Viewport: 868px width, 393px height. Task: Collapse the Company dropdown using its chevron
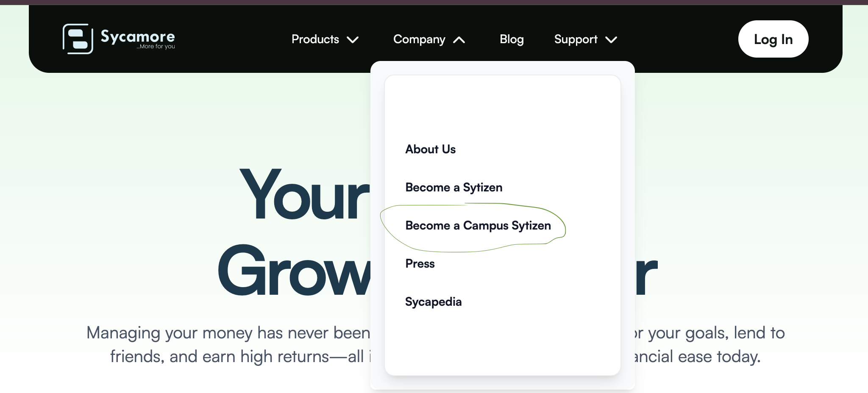pos(459,40)
